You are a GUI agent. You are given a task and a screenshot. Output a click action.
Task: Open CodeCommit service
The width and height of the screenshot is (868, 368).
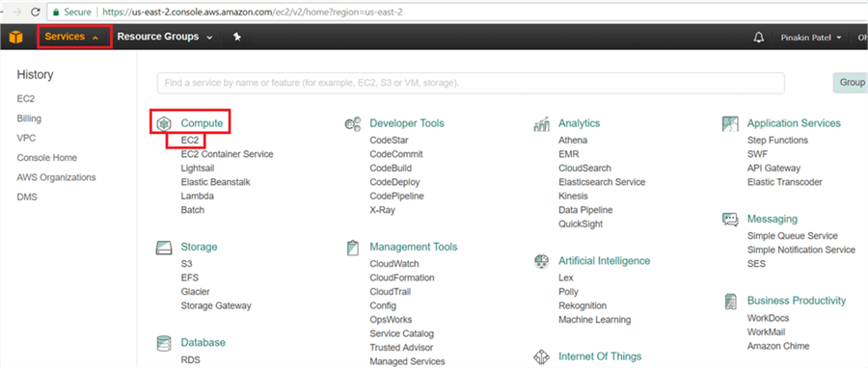(x=396, y=154)
